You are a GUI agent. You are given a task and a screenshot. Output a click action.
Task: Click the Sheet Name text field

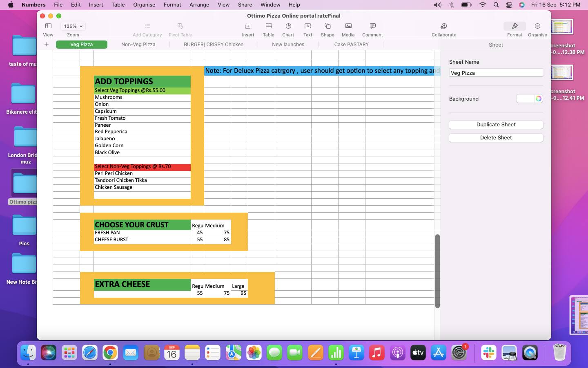pos(496,73)
